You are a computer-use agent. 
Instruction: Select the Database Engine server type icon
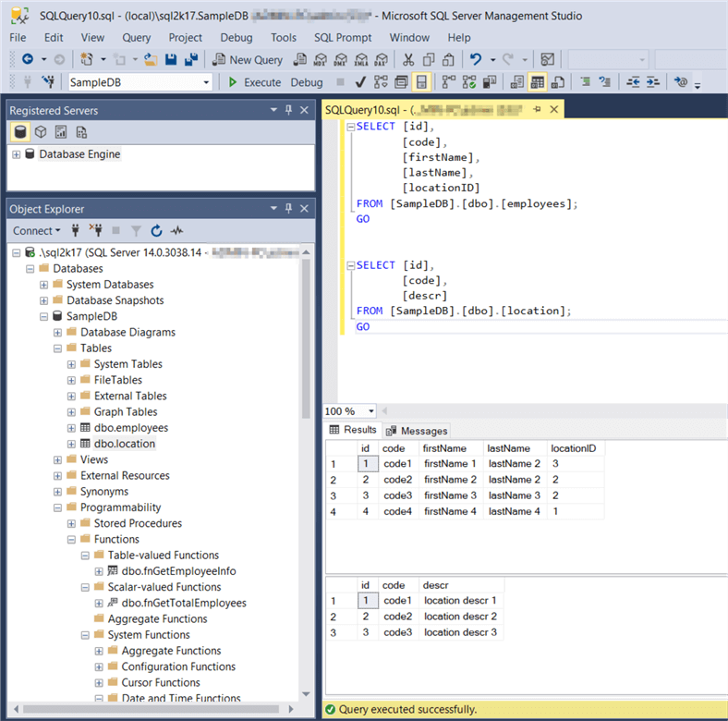pyautogui.click(x=20, y=132)
